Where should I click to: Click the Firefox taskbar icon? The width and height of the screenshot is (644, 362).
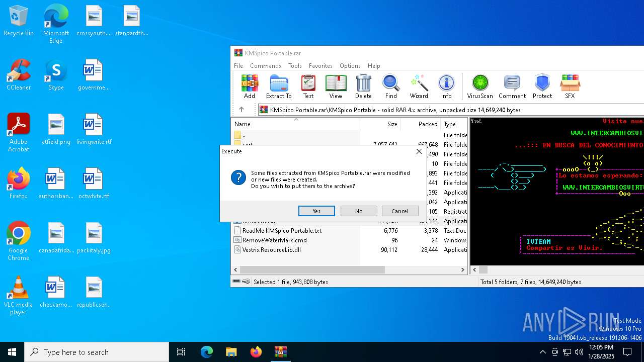256,352
